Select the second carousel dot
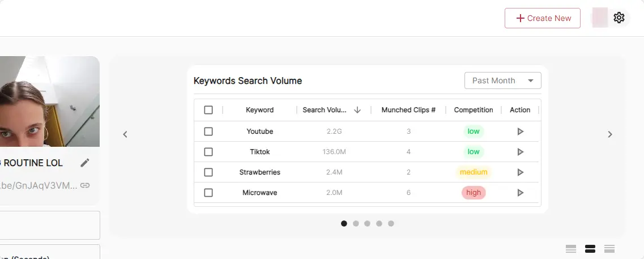644x259 pixels. click(356, 223)
